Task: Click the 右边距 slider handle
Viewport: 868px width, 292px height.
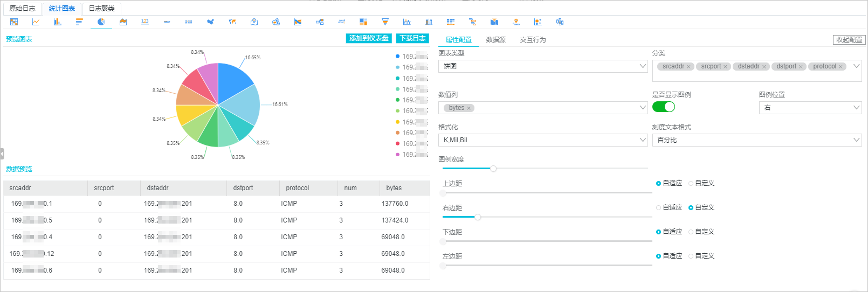Action: click(x=477, y=217)
